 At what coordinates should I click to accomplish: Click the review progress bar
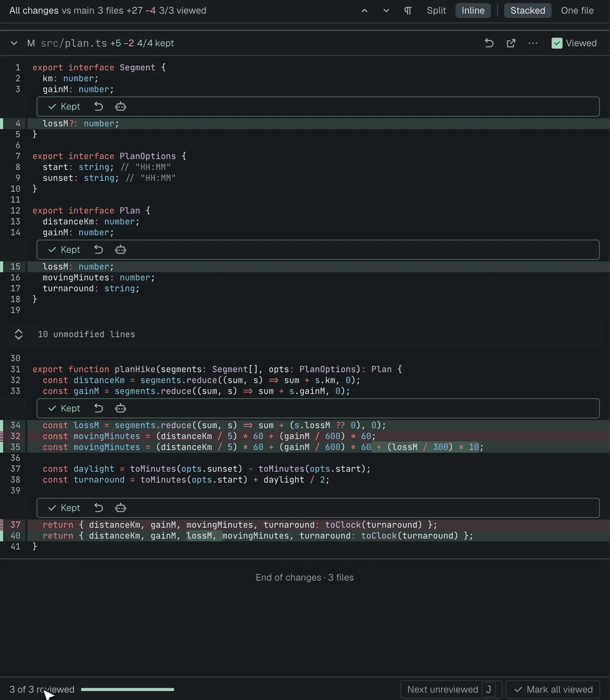pyautogui.click(x=128, y=690)
